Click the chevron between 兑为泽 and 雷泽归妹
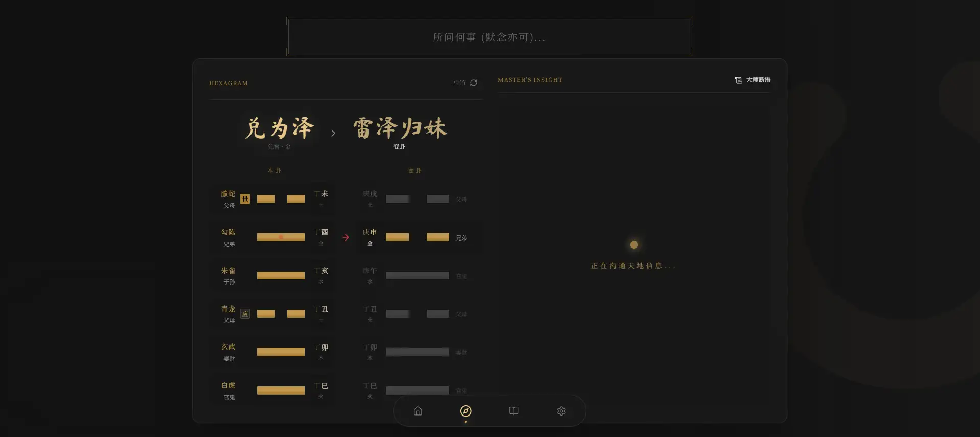The height and width of the screenshot is (437, 980). point(333,133)
